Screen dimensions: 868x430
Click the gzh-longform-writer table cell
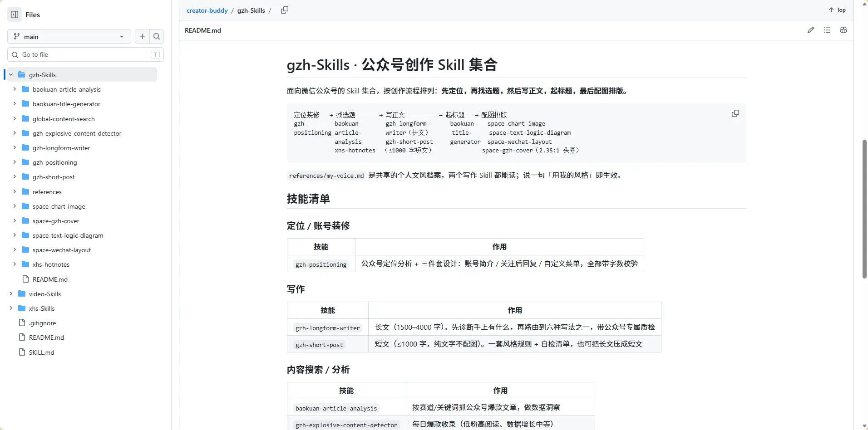click(328, 327)
